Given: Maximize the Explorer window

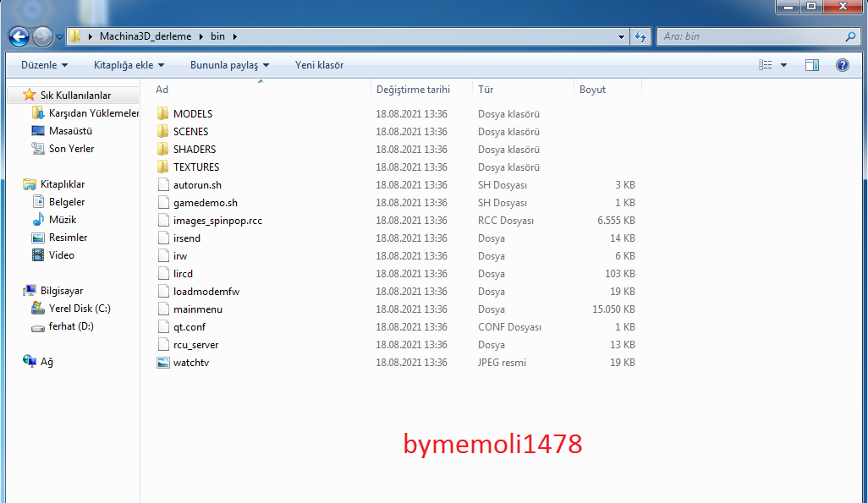Looking at the screenshot, I should [x=811, y=7].
